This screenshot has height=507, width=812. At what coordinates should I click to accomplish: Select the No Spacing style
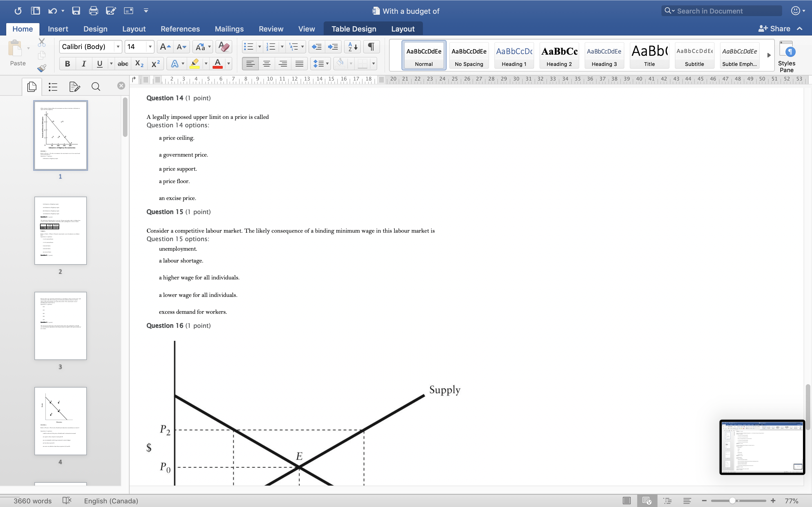pyautogui.click(x=469, y=55)
